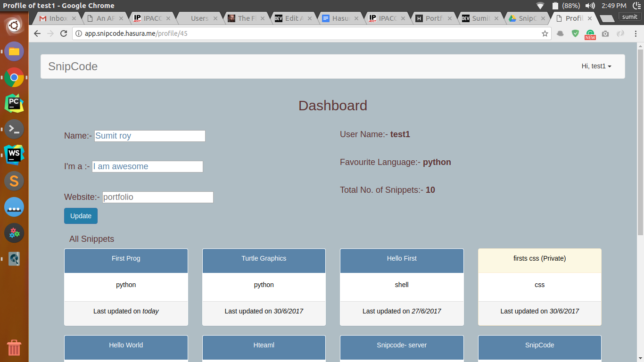This screenshot has width=644, height=362.
Task: Open the green shield adblock extension
Action: tap(575, 33)
